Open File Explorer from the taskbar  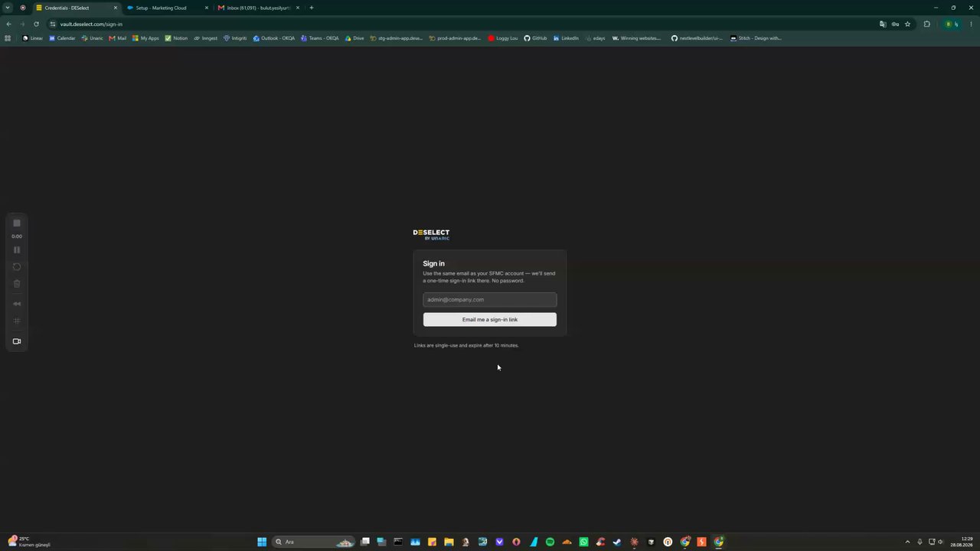449,542
